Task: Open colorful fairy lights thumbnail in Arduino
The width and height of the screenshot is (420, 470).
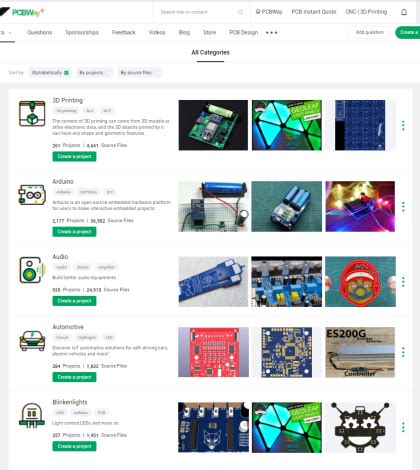Action: [360, 206]
